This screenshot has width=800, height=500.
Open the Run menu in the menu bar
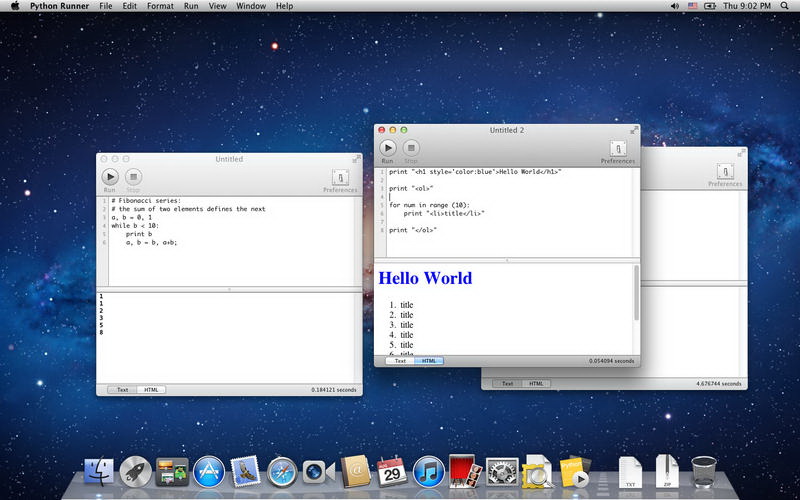191,6
